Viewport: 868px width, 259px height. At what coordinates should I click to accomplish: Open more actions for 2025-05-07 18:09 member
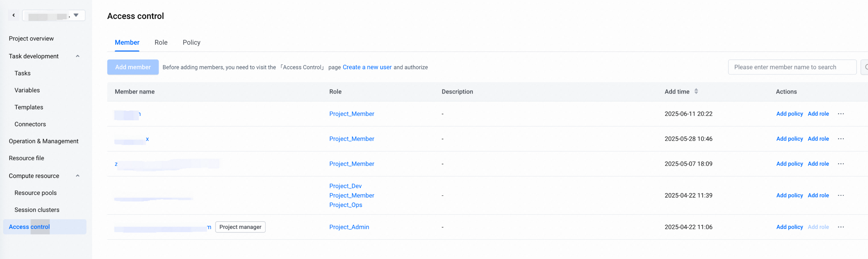841,164
